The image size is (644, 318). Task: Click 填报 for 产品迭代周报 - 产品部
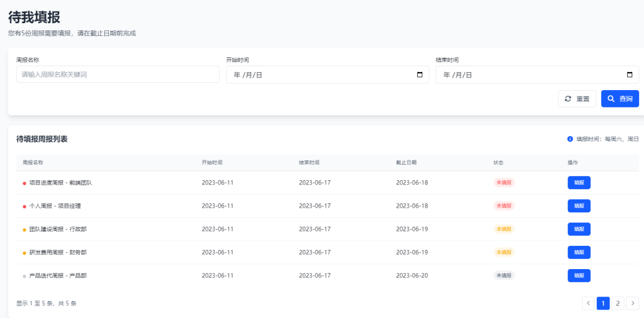click(579, 276)
